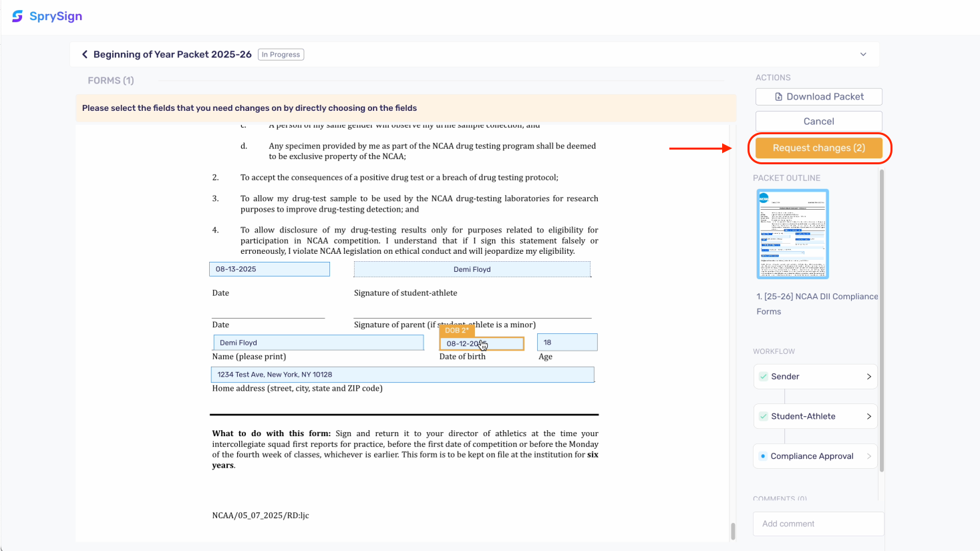Click the Download Packet button
980x551 pixels.
[818, 97]
